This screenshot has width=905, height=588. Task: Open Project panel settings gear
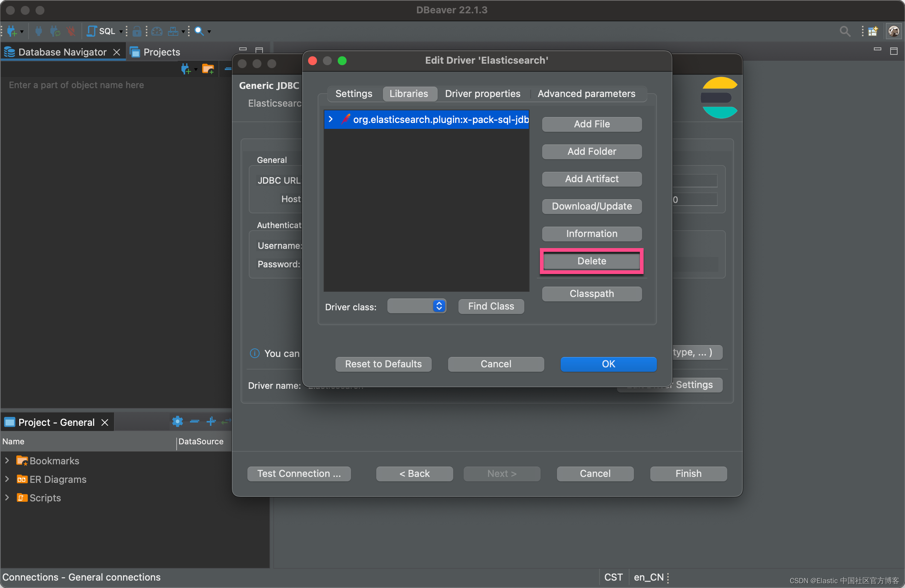coord(177,421)
